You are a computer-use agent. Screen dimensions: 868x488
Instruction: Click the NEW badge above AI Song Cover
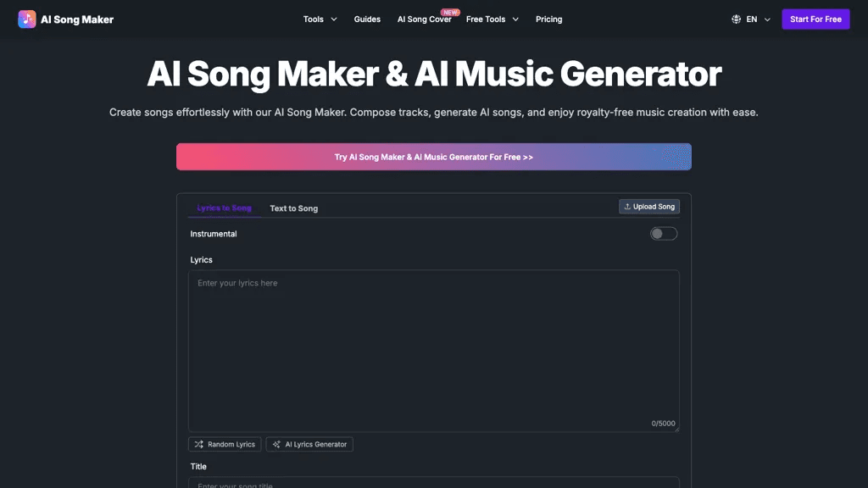pos(450,12)
